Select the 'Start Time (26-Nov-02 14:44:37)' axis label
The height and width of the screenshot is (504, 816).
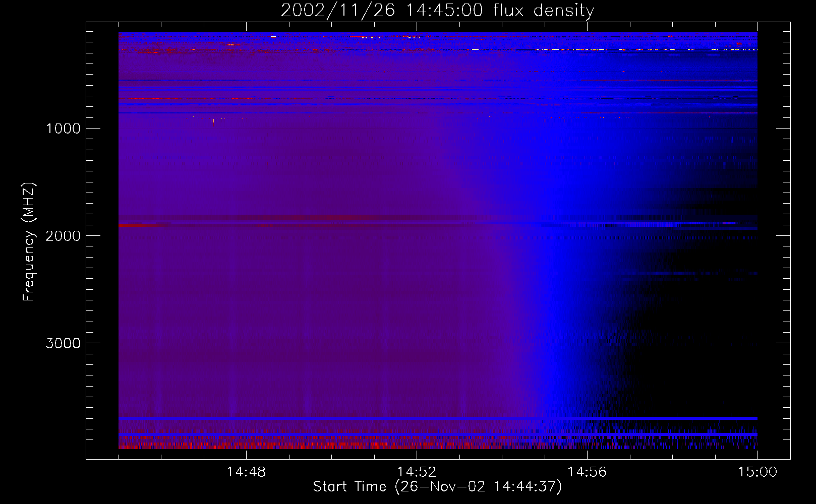437,487
